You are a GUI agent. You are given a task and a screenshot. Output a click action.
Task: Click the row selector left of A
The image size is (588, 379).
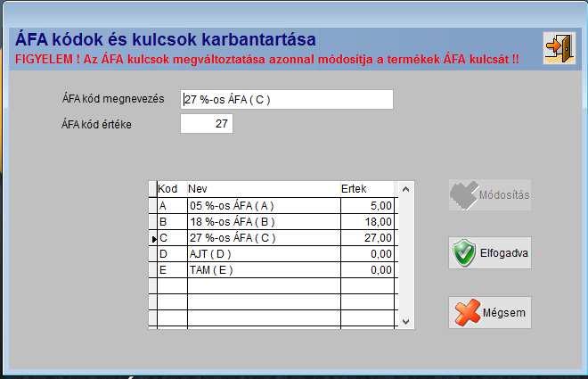tap(153, 206)
